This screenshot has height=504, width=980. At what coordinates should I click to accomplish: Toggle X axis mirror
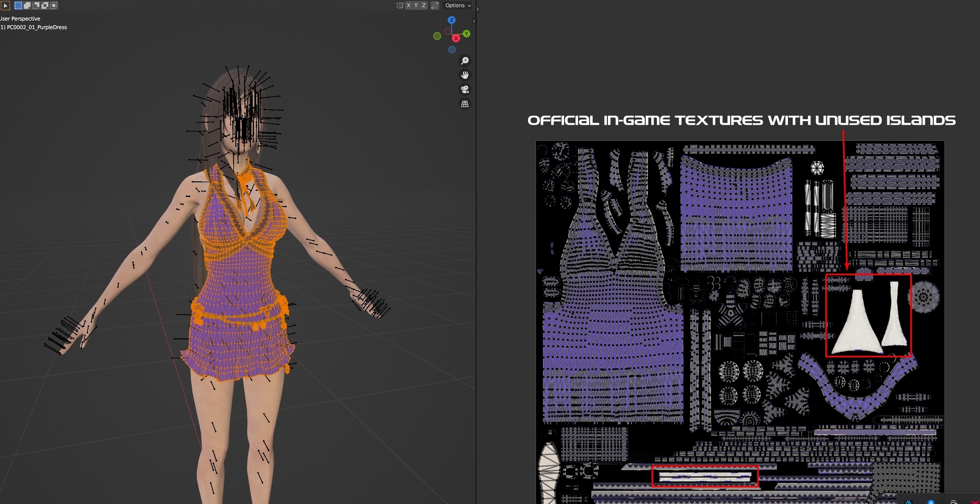(408, 5)
